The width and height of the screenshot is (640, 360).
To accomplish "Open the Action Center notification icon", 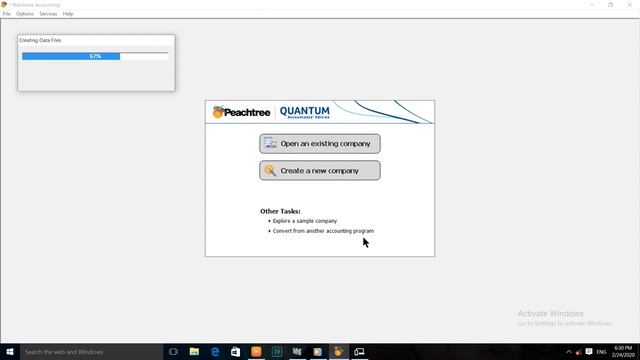I will [589, 351].
